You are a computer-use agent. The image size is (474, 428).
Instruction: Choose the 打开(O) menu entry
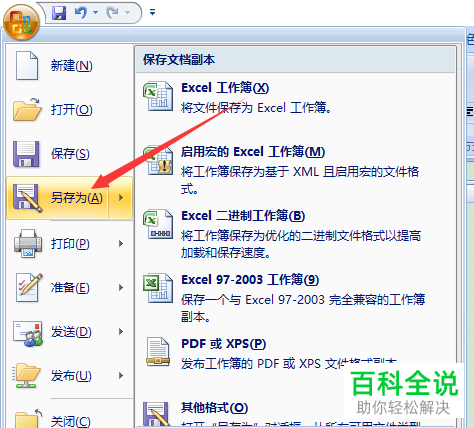coord(71,110)
